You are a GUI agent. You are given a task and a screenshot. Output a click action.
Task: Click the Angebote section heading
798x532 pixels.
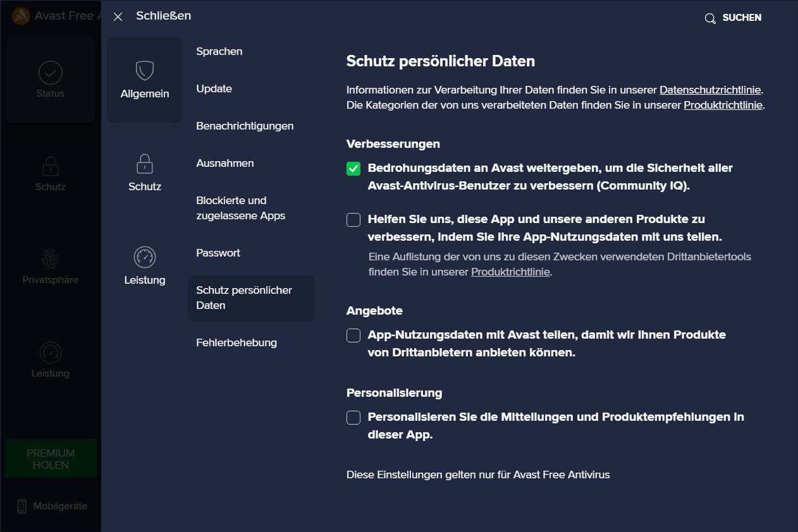[374, 311]
